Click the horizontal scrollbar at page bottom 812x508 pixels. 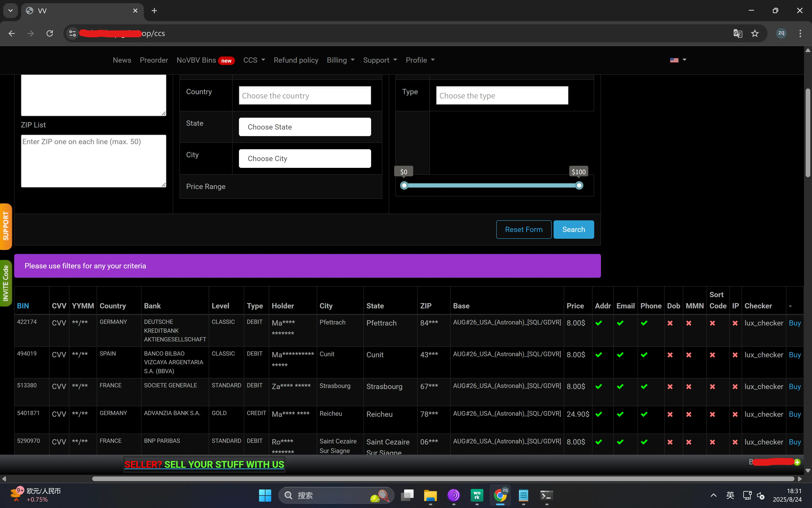pyautogui.click(x=443, y=478)
